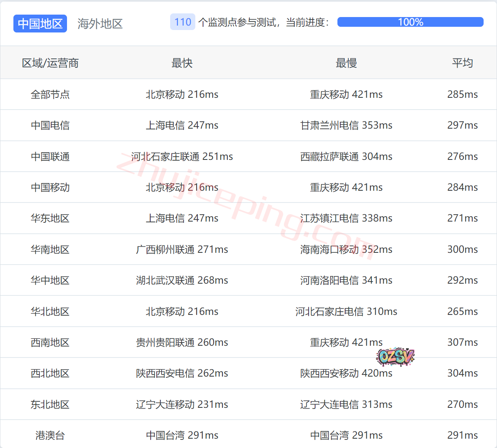This screenshot has height=448, width=497.
Task: Sort by the 最快 column header
Action: [x=182, y=63]
